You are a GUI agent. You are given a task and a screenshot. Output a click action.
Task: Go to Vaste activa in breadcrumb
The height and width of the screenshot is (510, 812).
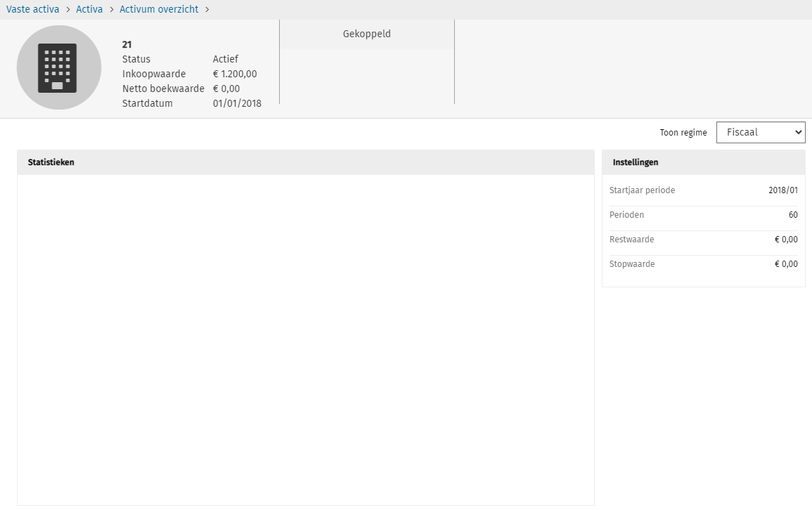pyautogui.click(x=33, y=9)
